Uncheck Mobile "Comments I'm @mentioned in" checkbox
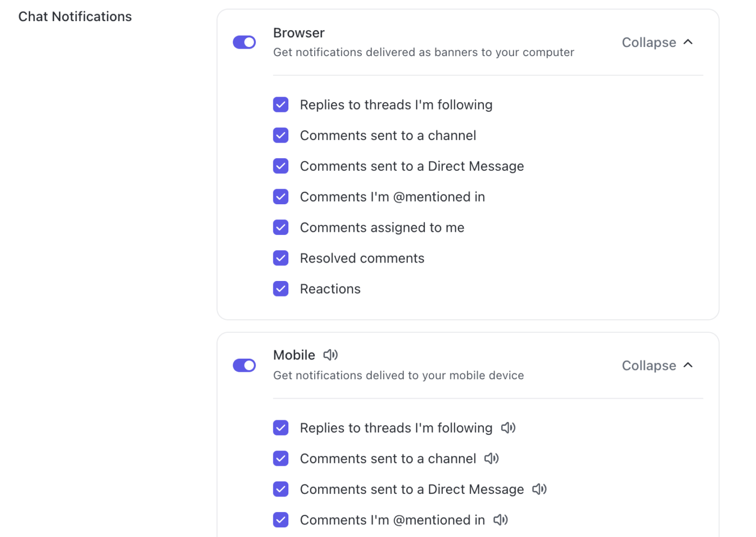 click(x=281, y=520)
